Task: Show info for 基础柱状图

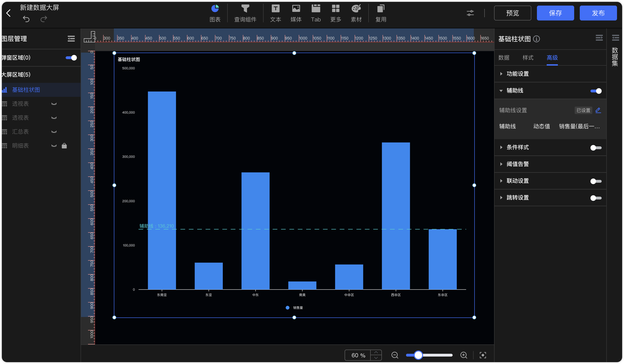Action: (x=536, y=39)
